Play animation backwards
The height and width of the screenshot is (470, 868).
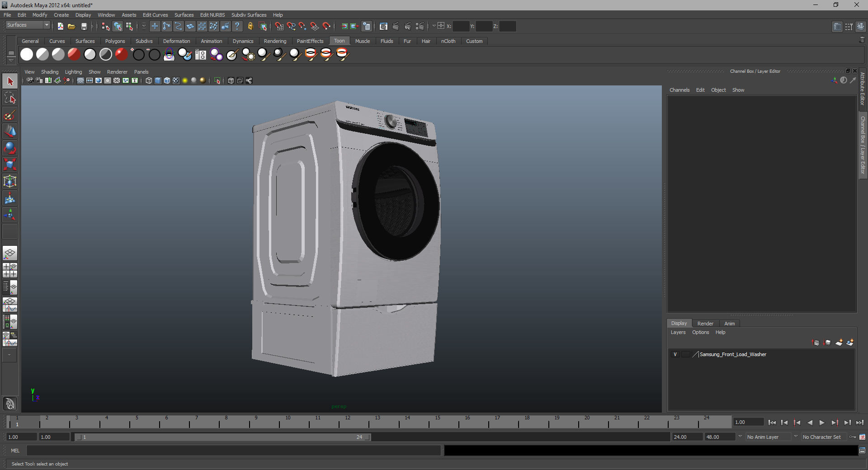(810, 423)
